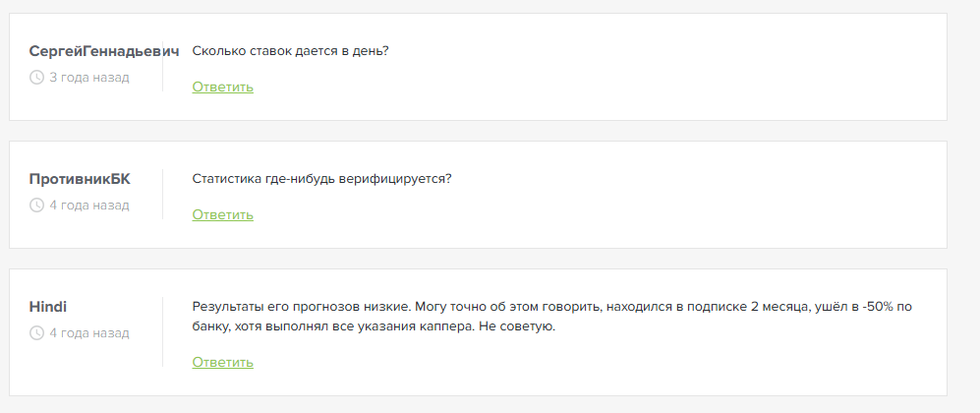Image resolution: width=980 pixels, height=413 pixels.
Task: Select the comment 'Статистика где-нибудь верифицируется?'
Action: pos(321,179)
